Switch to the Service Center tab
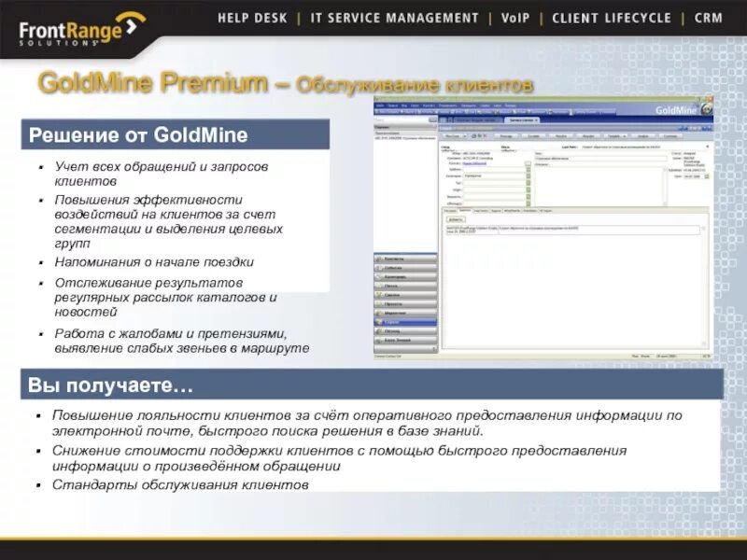The width and height of the screenshot is (747, 560). pyautogui.click(x=521, y=120)
